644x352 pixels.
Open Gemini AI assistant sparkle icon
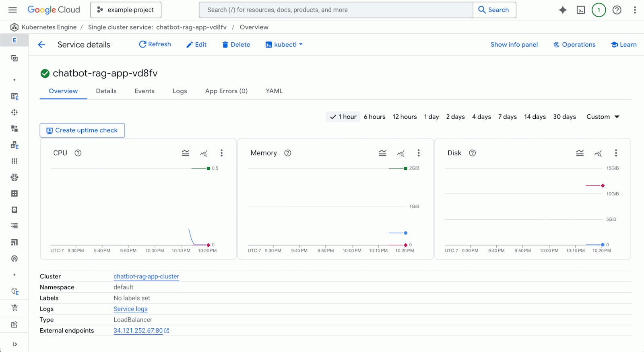pos(563,10)
